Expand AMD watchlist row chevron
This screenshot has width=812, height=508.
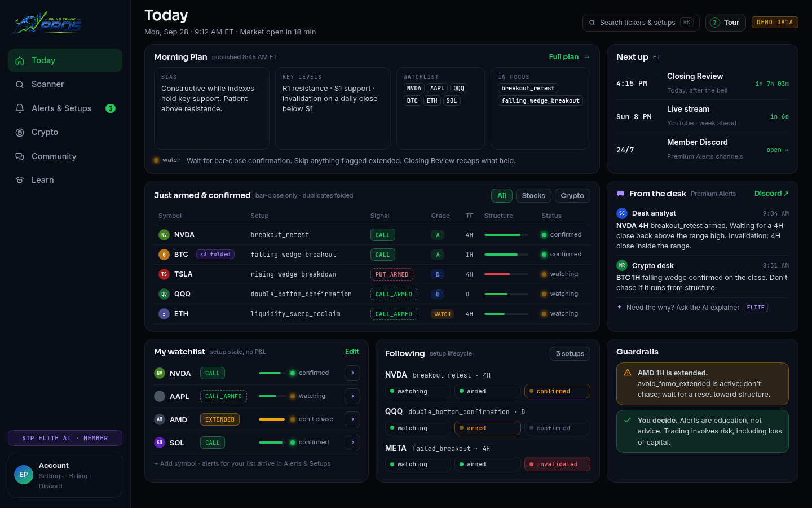(352, 419)
